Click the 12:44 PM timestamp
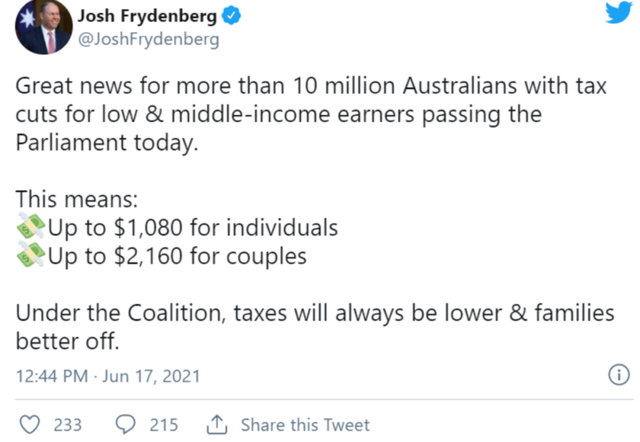The height and width of the screenshot is (442, 640). [x=53, y=377]
